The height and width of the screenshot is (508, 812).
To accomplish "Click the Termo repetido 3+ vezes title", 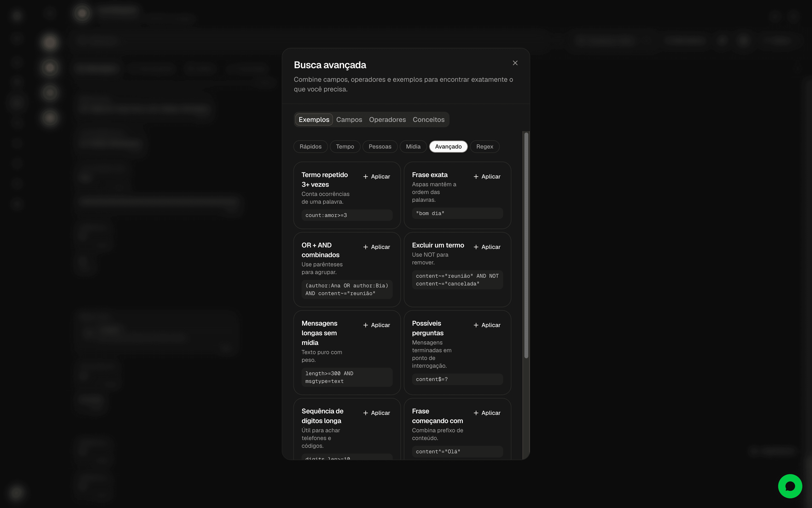I will pos(325,180).
